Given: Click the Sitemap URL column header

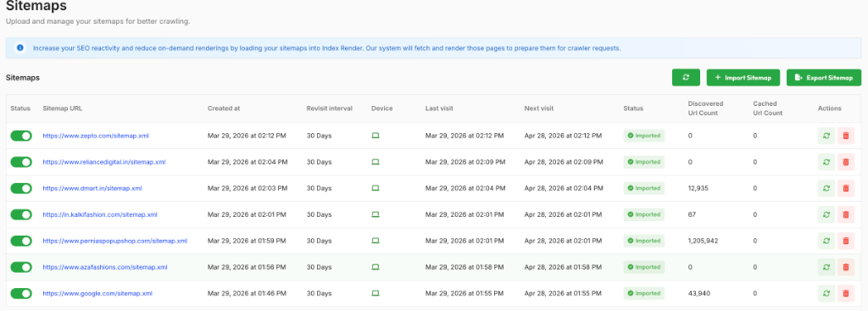Looking at the screenshot, I should pos(63,108).
